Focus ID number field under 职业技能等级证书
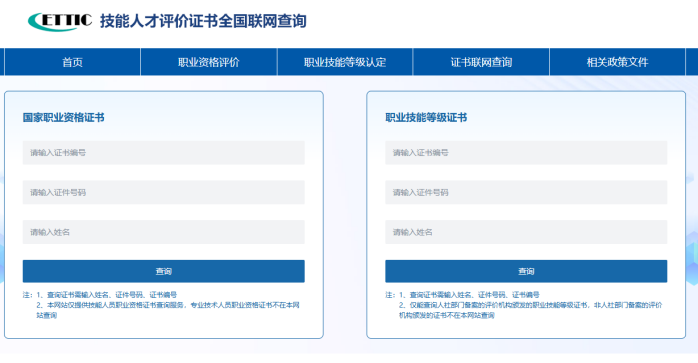Image resolution: width=698 pixels, height=363 pixels. (526, 192)
